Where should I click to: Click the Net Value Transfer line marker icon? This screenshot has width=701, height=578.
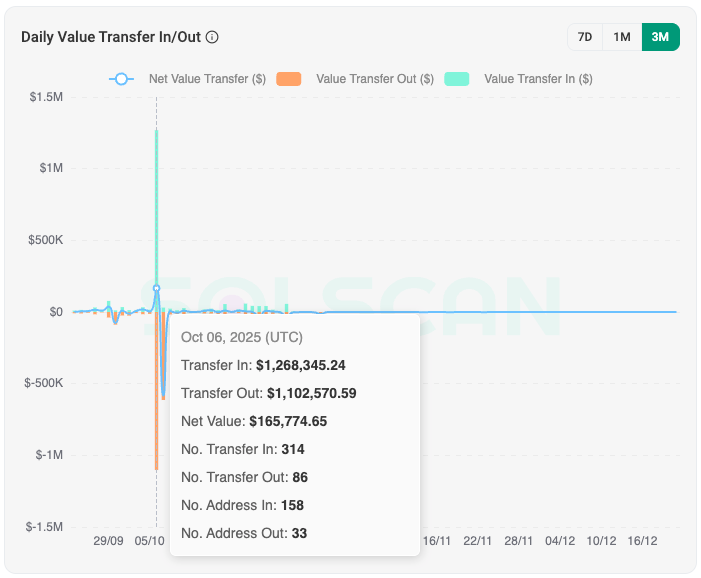[121, 78]
